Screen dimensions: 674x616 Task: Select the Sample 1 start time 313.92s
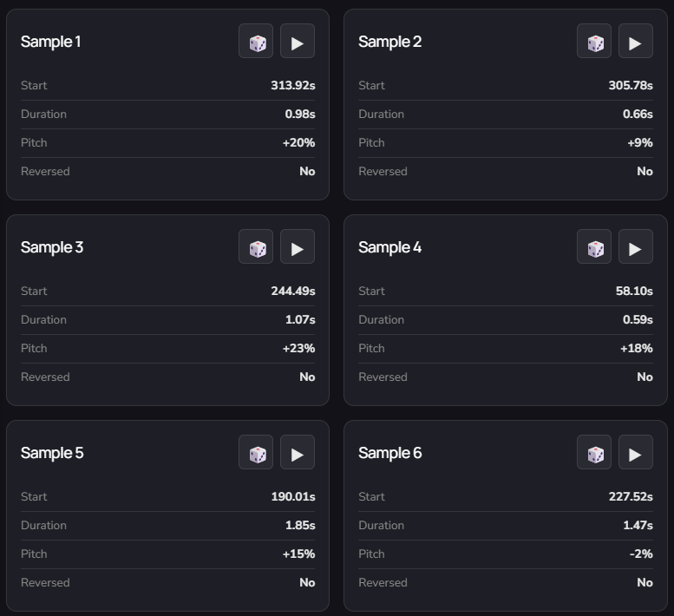[x=292, y=85]
